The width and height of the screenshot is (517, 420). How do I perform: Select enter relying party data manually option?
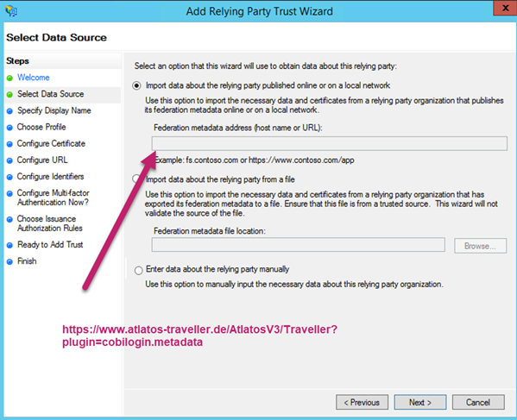coord(138,270)
